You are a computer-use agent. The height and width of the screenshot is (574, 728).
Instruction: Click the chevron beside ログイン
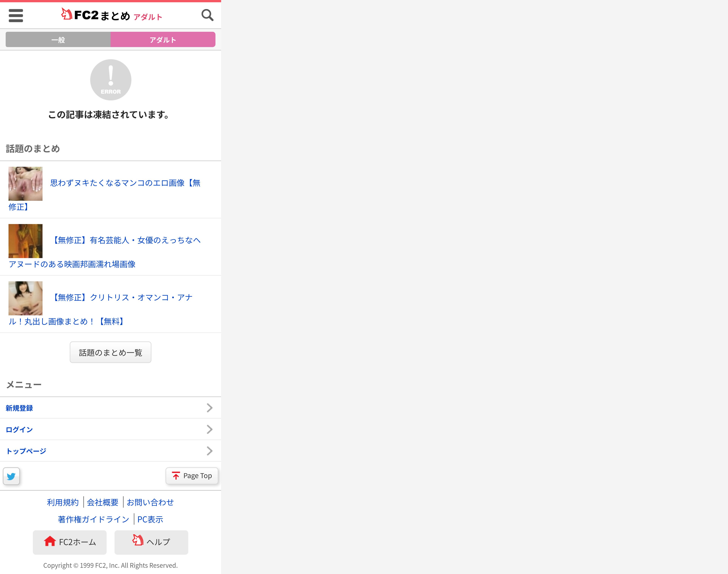pyautogui.click(x=210, y=429)
